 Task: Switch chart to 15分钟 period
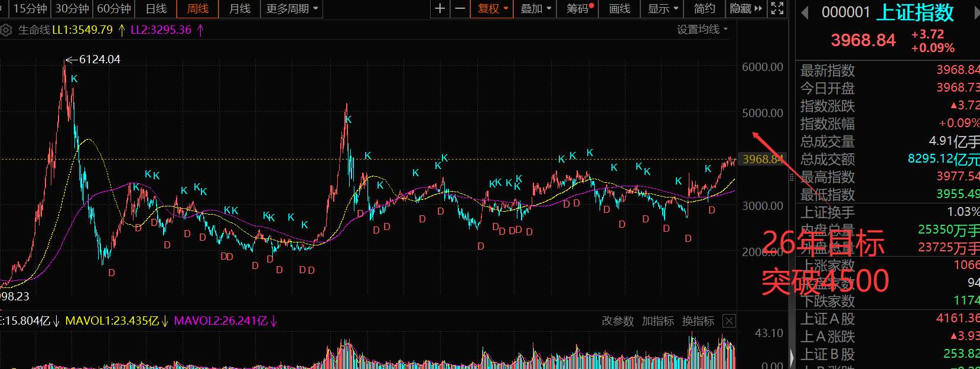(x=30, y=8)
